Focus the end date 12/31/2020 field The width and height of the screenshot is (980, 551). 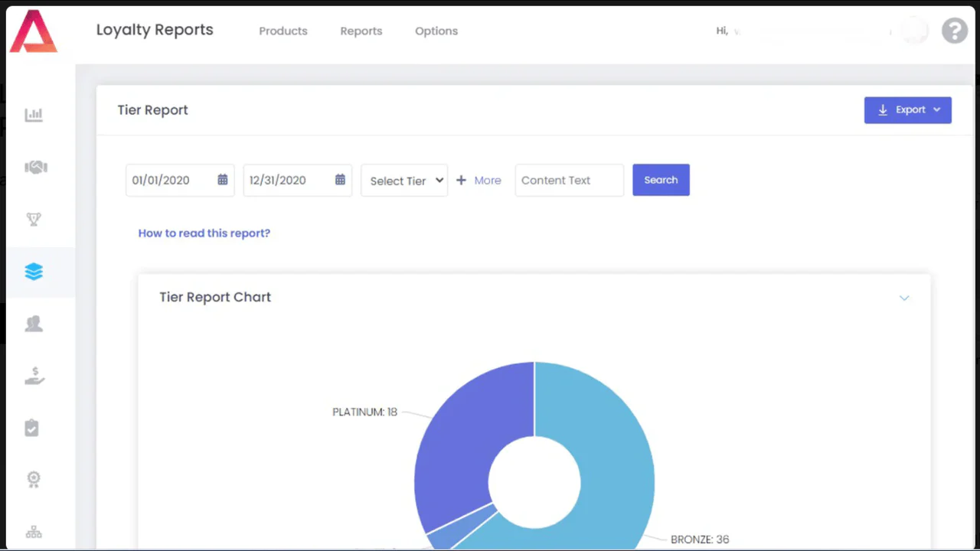[x=298, y=180]
